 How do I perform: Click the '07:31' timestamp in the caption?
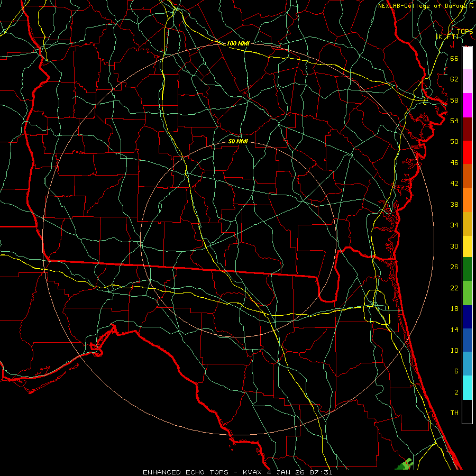coord(321,472)
